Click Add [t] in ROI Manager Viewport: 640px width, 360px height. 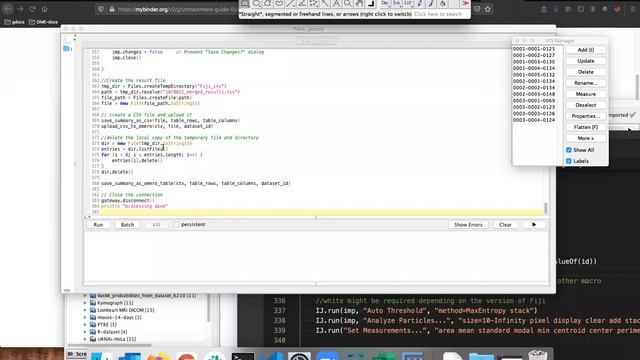[x=586, y=50]
